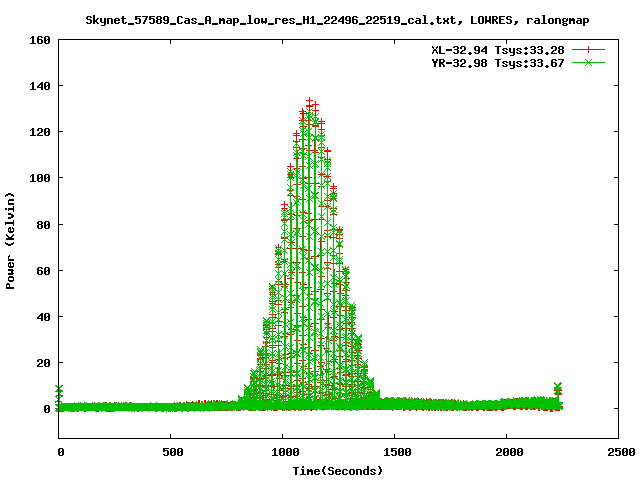Click the y-axis tick label 120
Viewport: 640px width, 480px height.
pyautogui.click(x=40, y=132)
